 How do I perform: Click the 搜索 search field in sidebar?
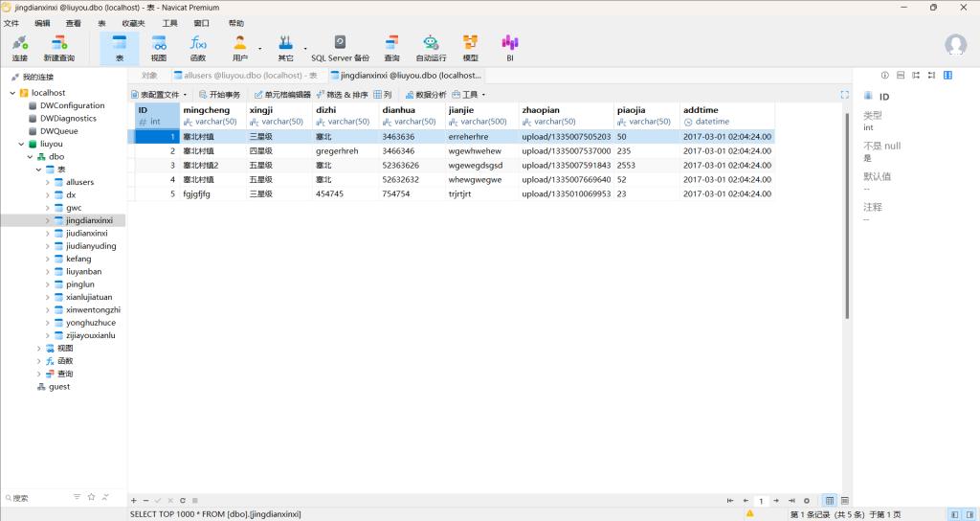click(x=38, y=498)
